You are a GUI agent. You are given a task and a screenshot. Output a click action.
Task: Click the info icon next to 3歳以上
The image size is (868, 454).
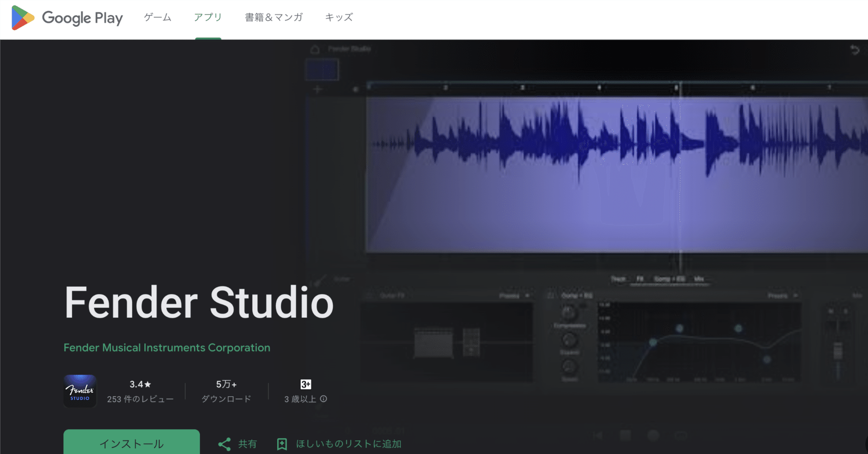coord(324,399)
